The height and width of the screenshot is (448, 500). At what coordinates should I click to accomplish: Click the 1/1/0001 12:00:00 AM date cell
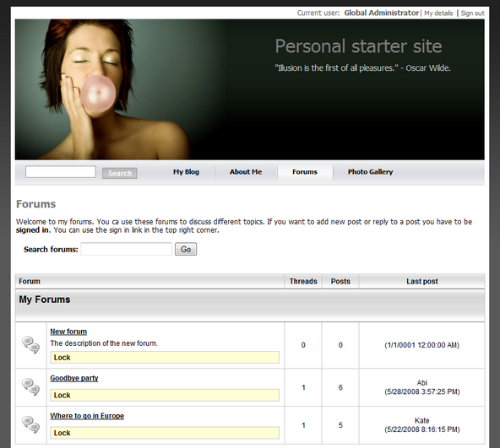click(422, 345)
